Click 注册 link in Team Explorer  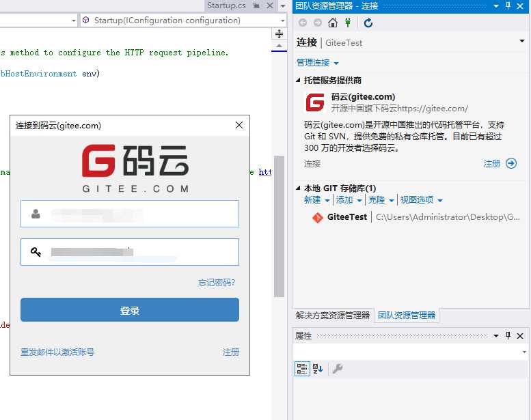(x=492, y=164)
